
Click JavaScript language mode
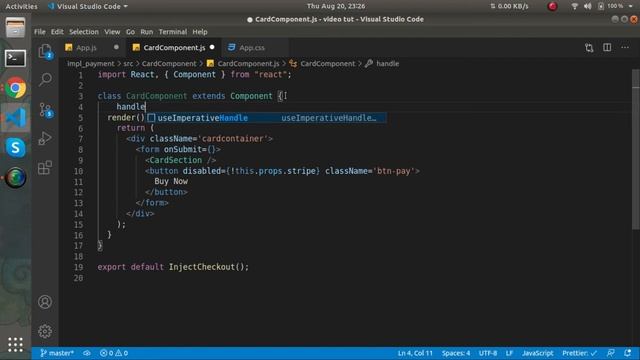(538, 353)
